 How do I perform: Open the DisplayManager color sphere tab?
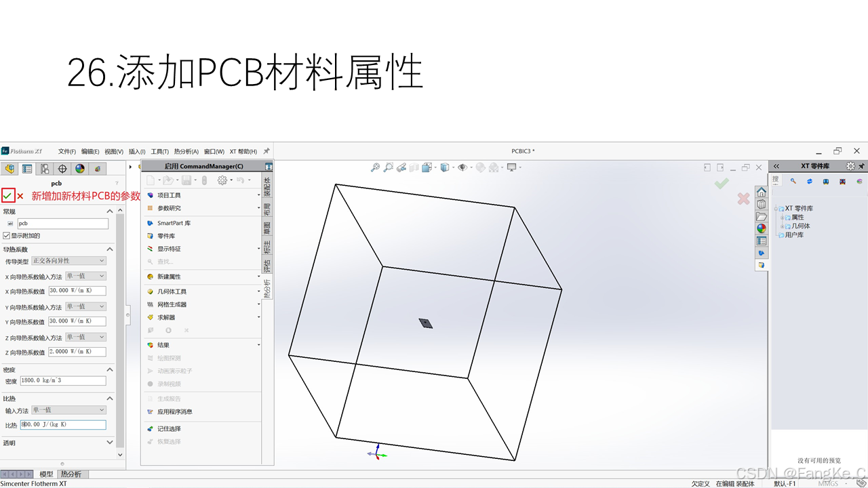(80, 169)
